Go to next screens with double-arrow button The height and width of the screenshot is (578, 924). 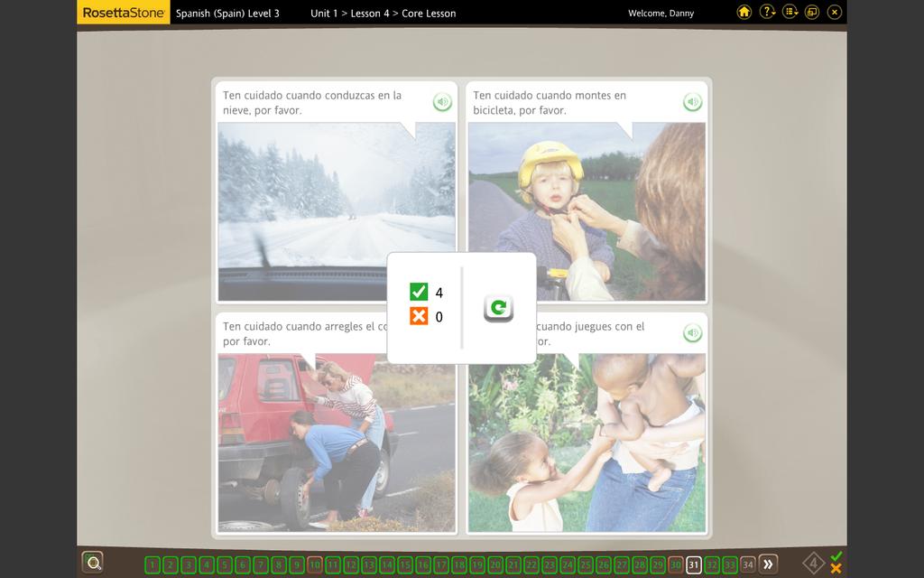click(768, 564)
